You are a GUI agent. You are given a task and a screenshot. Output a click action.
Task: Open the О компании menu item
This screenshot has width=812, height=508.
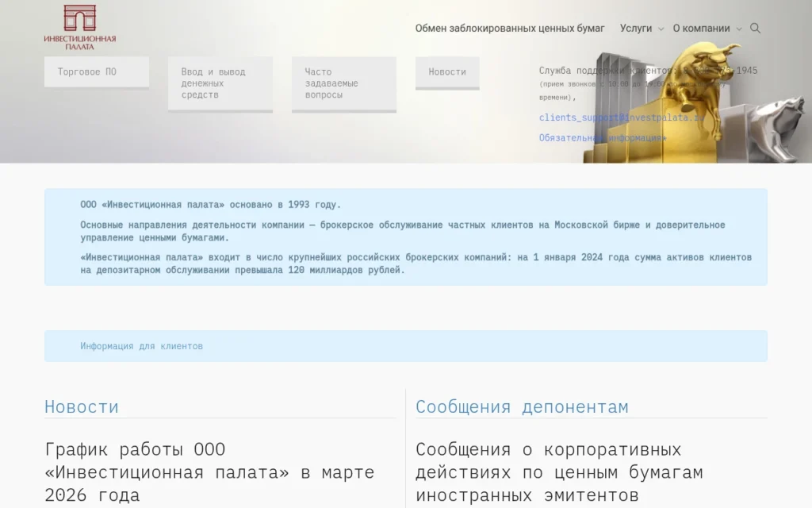701,28
